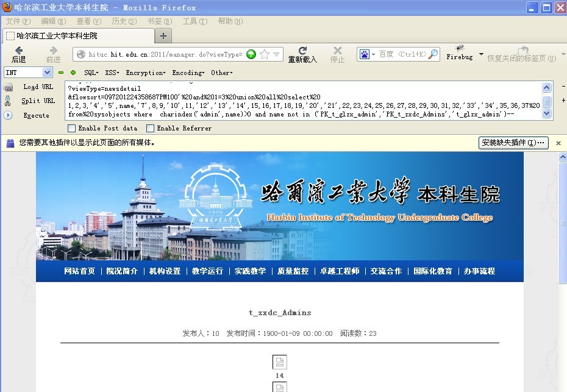Click the Execute label
Screen dimensions: 567x392
click(x=36, y=115)
